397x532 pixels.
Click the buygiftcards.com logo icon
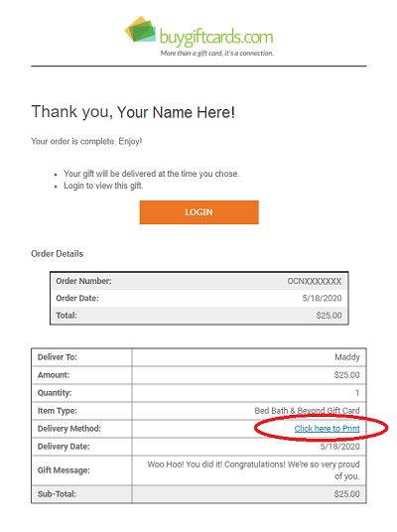pyautogui.click(x=141, y=29)
